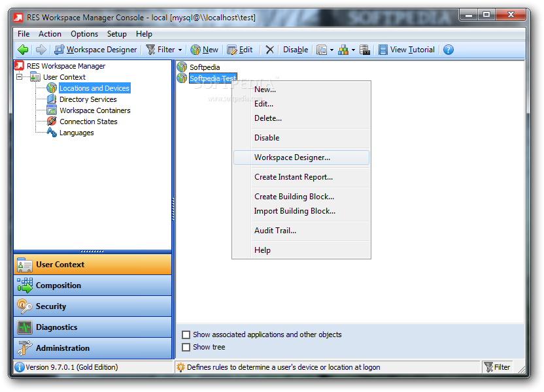Click the building blocks toolbar icon
The image size is (544, 392).
pos(343,50)
